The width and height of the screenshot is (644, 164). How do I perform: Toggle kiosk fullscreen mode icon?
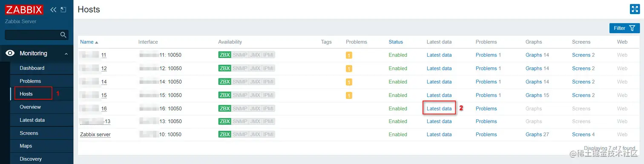pyautogui.click(x=635, y=9)
